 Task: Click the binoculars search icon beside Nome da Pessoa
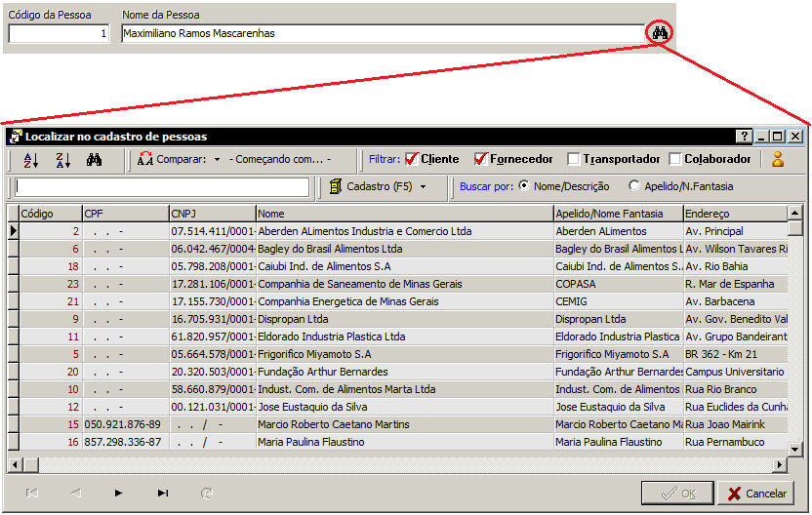pyautogui.click(x=660, y=33)
